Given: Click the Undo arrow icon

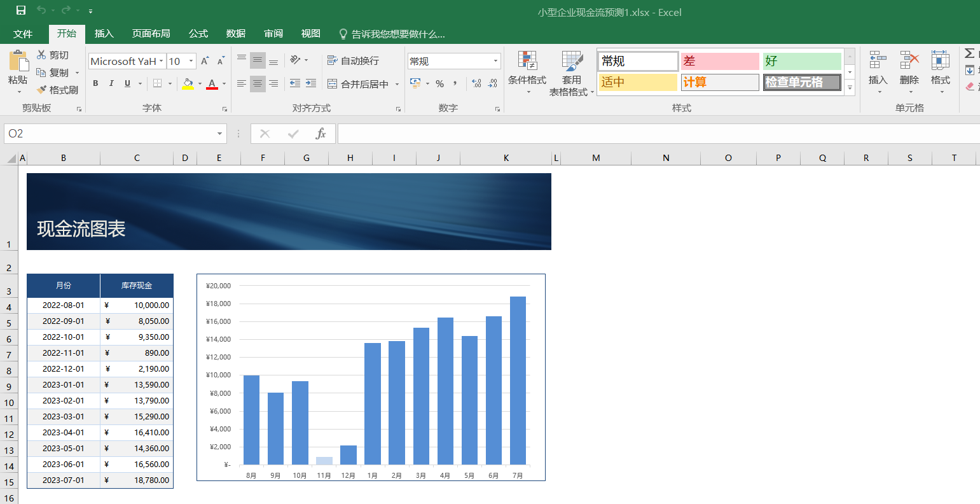Looking at the screenshot, I should click(41, 10).
